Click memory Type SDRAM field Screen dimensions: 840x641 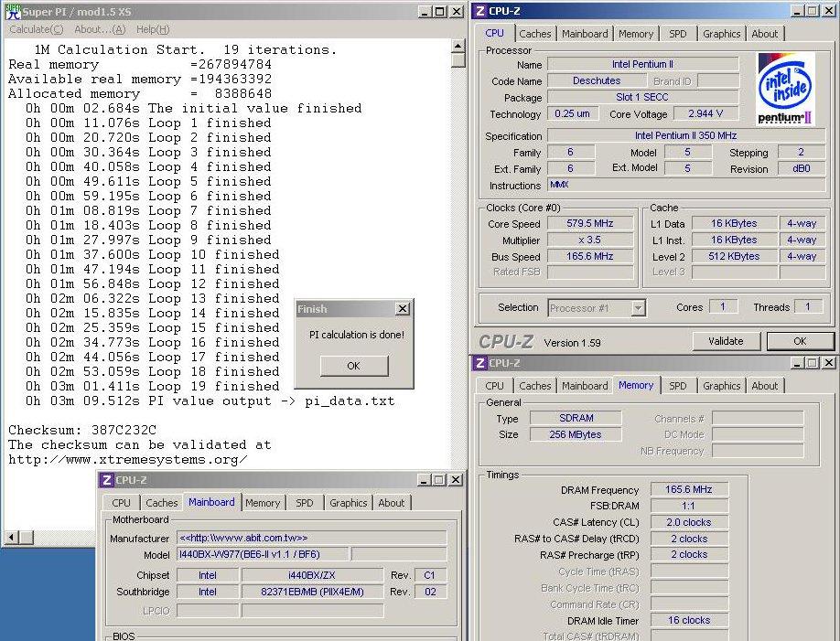[x=576, y=418]
